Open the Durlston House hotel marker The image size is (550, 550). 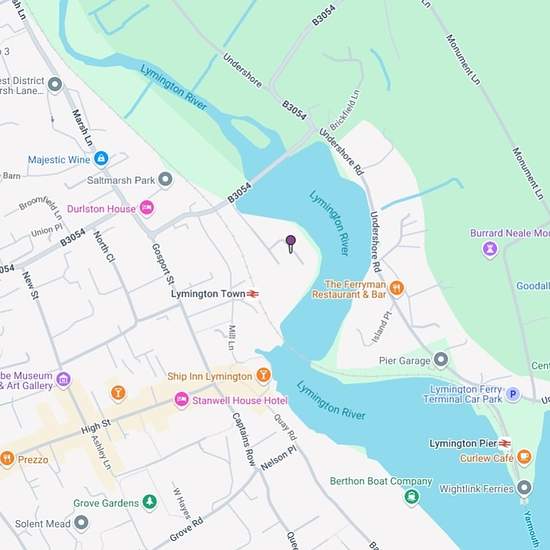147,208
